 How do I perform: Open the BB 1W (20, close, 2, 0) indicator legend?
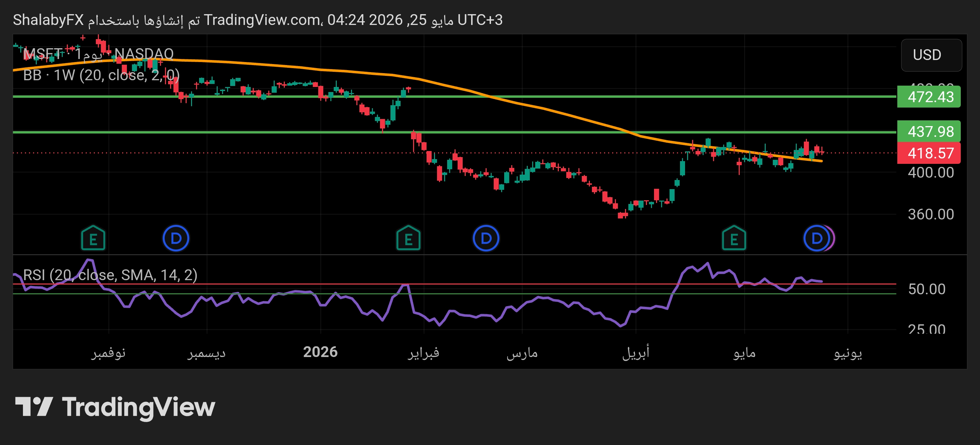pos(101,75)
